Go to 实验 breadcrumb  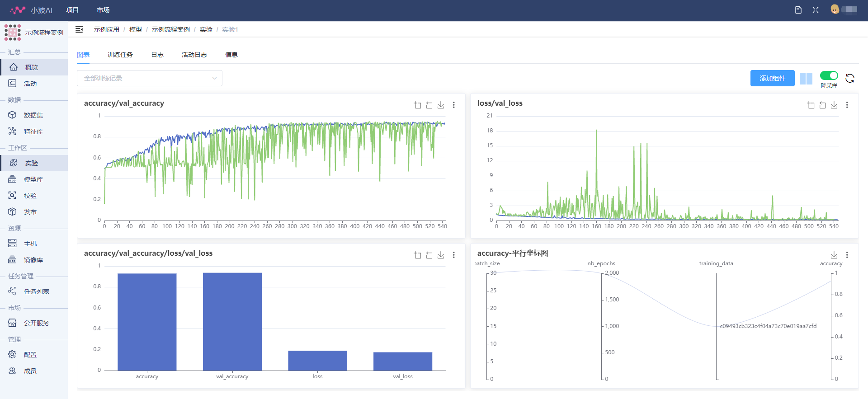pos(206,29)
